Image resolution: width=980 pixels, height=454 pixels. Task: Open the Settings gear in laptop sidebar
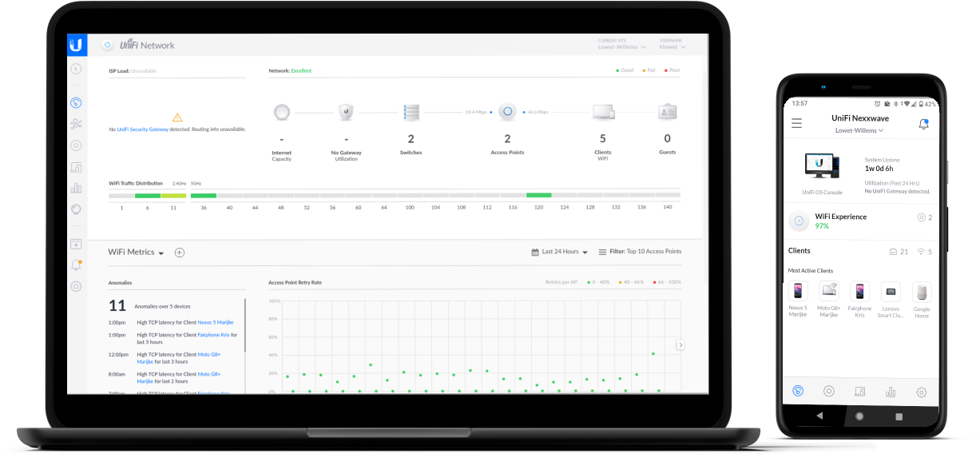76,286
